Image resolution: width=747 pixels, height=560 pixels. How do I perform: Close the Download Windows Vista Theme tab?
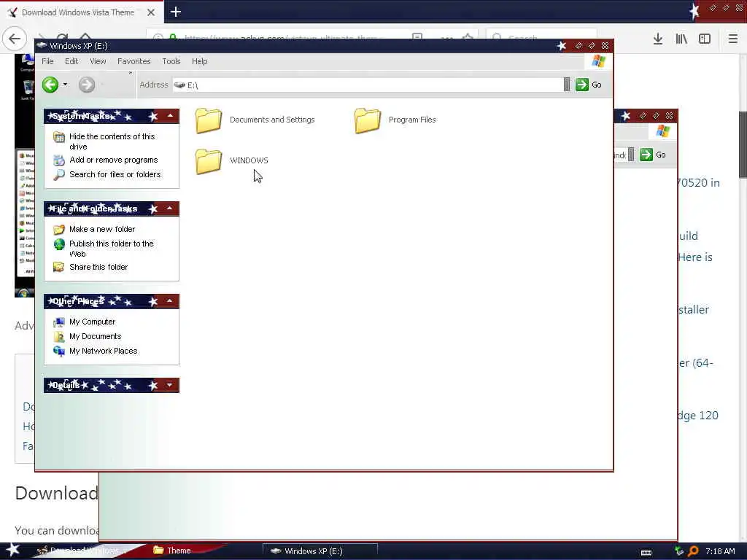pyautogui.click(x=151, y=12)
